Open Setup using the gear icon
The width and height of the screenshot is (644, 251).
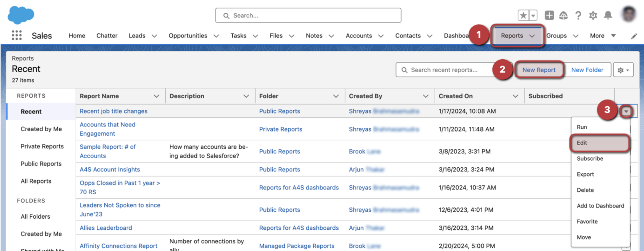[593, 16]
